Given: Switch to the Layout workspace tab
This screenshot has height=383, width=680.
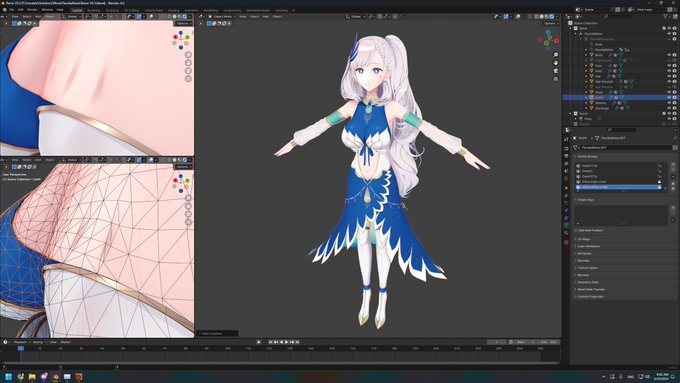Looking at the screenshot, I should pyautogui.click(x=77, y=10).
